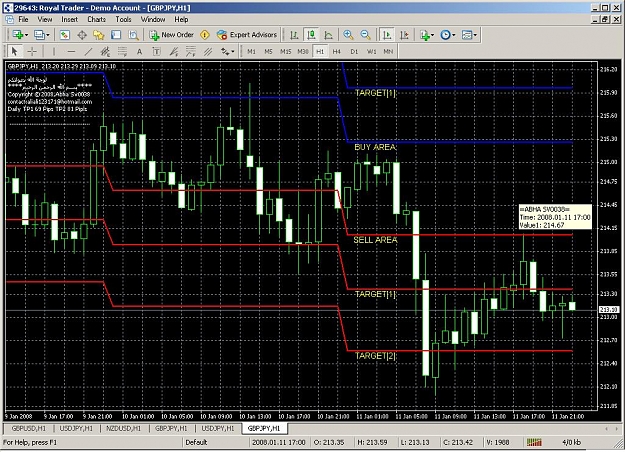This screenshot has height=452, width=625.
Task: Select the trendline drawing tool
Action: [x=88, y=51]
